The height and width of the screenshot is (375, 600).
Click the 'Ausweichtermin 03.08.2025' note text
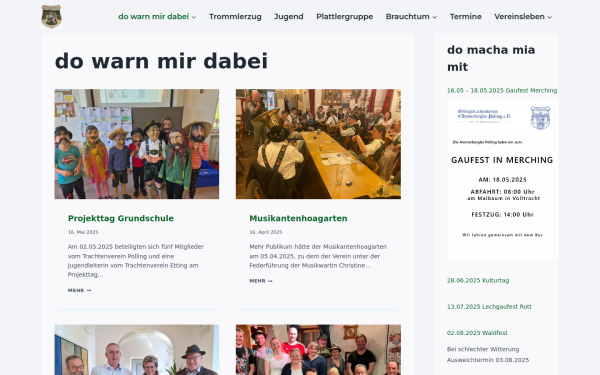(x=488, y=360)
